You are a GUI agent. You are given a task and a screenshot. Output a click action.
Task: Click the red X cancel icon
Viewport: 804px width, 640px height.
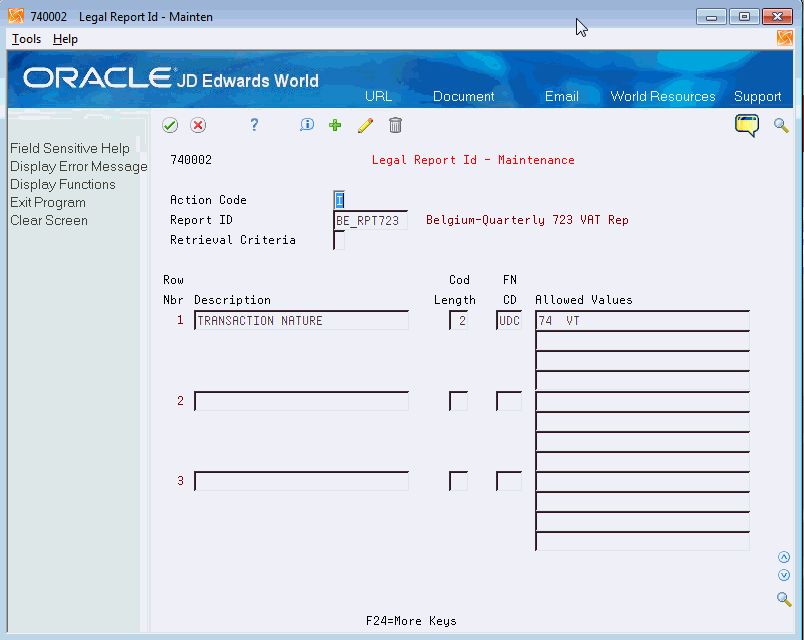pos(198,125)
